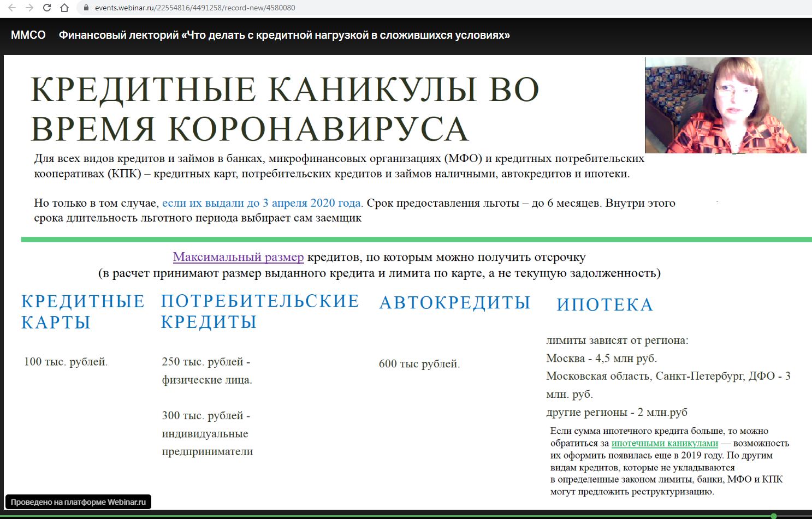Click the 300 тыс. рублей индивидуальные предприниматели text
This screenshot has height=519, width=812.
[x=208, y=433]
